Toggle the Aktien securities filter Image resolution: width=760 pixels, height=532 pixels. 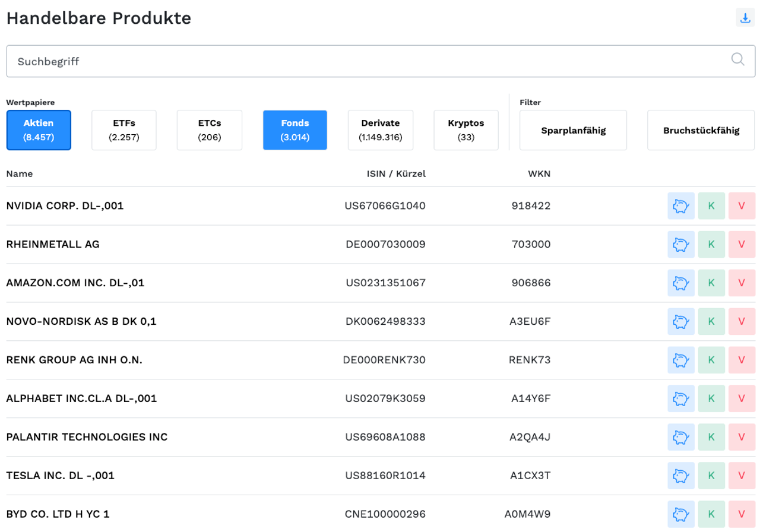[x=39, y=130]
